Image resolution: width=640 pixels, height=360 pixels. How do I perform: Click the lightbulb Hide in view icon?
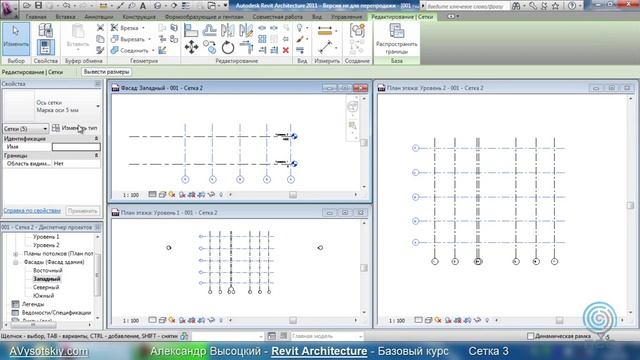300,28
